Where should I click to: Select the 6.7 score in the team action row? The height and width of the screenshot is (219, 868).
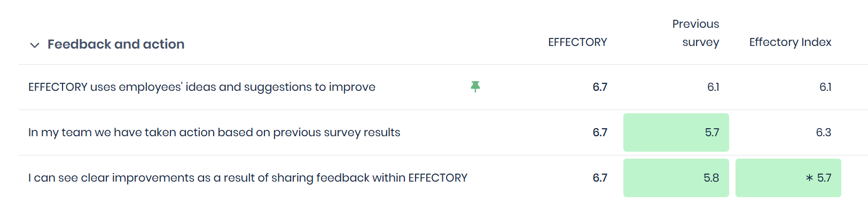[x=600, y=132]
